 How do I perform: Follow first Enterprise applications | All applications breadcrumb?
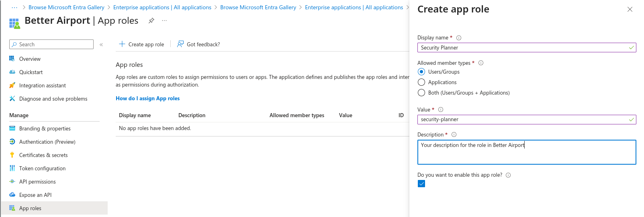click(162, 7)
